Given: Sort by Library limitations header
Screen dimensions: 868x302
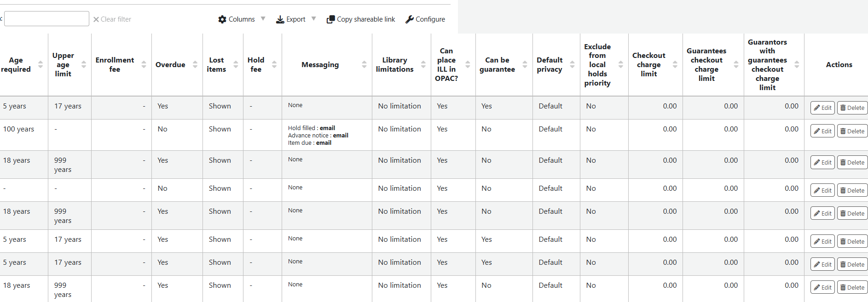Looking at the screenshot, I should 394,65.
